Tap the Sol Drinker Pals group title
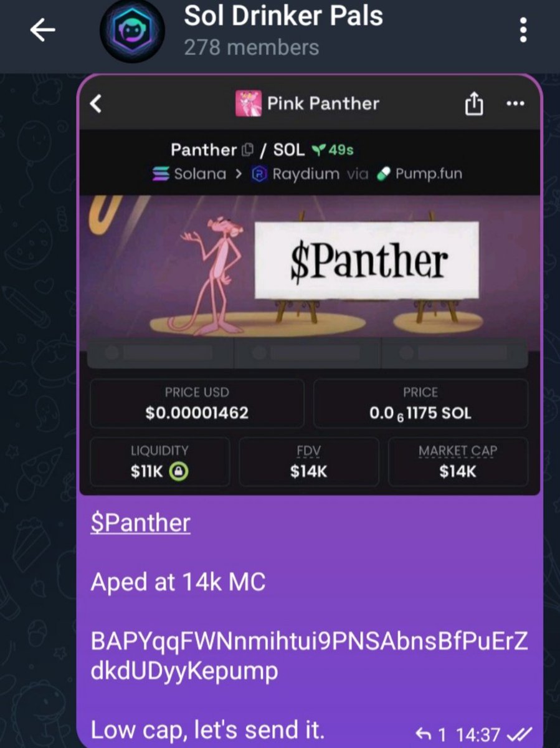Screen dimensions: 560x748 tap(283, 16)
